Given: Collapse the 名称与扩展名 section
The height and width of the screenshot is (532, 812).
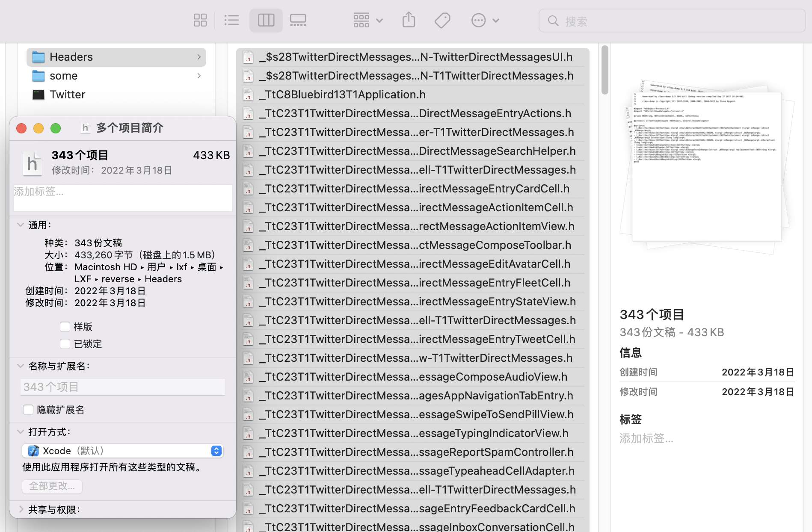Looking at the screenshot, I should [x=21, y=366].
